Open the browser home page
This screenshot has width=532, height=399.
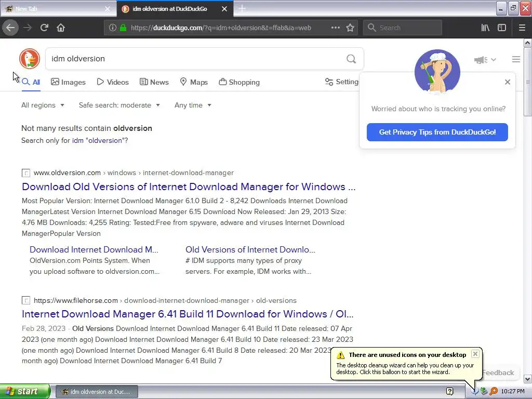click(x=61, y=28)
